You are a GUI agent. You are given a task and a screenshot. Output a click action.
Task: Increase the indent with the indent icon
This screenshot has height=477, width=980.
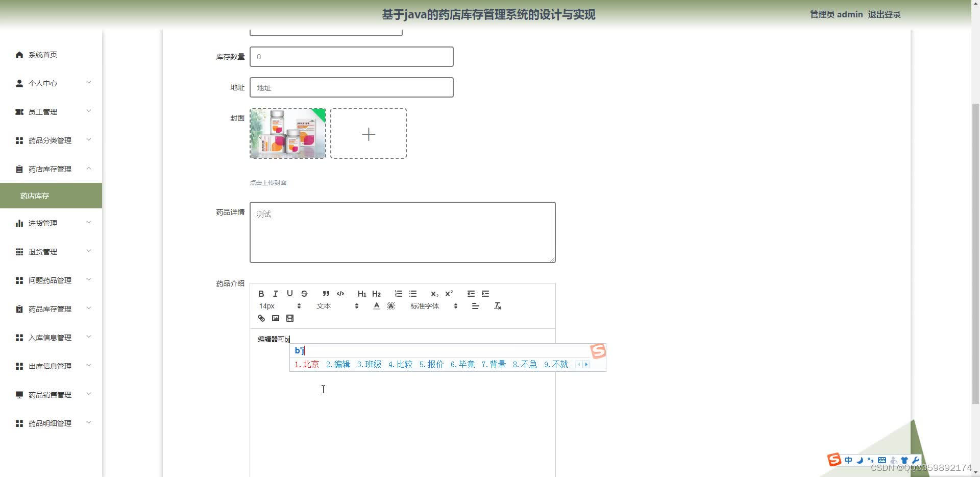(485, 294)
